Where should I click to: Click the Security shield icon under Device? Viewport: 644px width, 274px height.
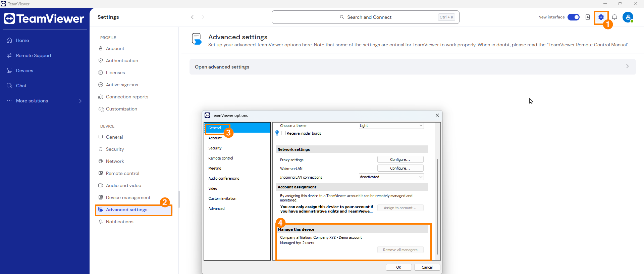[x=101, y=149]
